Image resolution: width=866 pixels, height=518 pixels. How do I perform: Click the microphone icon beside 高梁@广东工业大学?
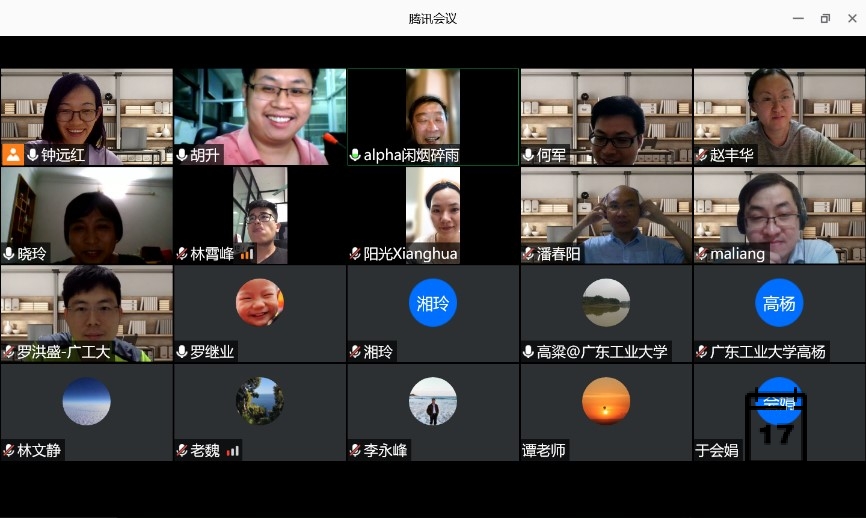pyautogui.click(x=528, y=352)
